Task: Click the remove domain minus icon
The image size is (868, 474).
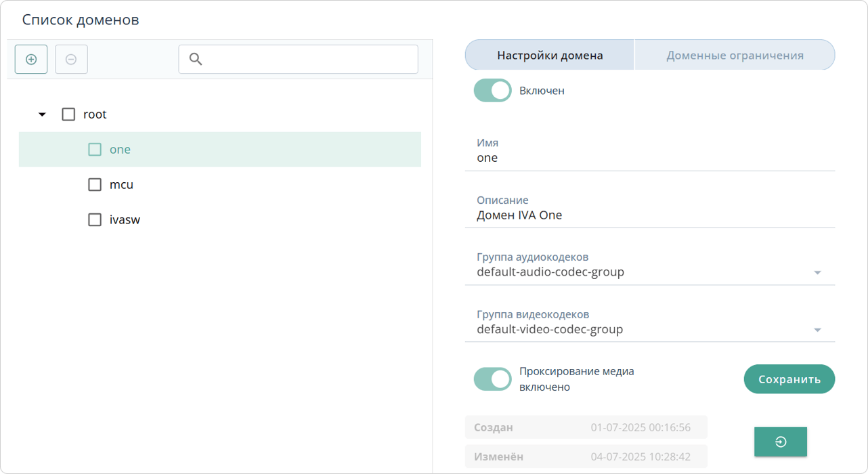Action: point(71,60)
